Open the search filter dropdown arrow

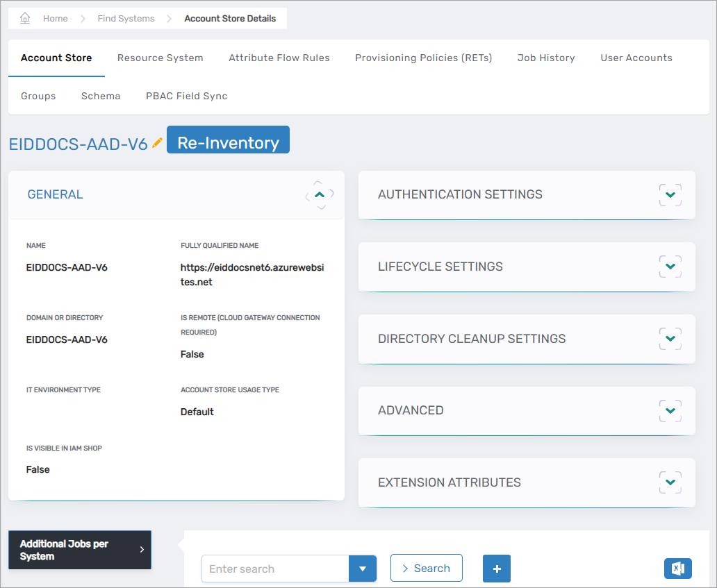coord(362,569)
